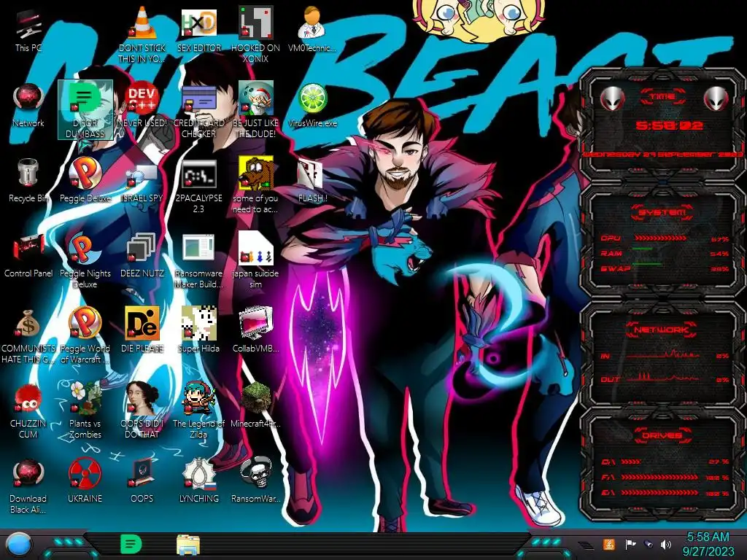Screen dimensions: 747x560
Task: Open the Action Center flag icon
Action: click(630, 544)
